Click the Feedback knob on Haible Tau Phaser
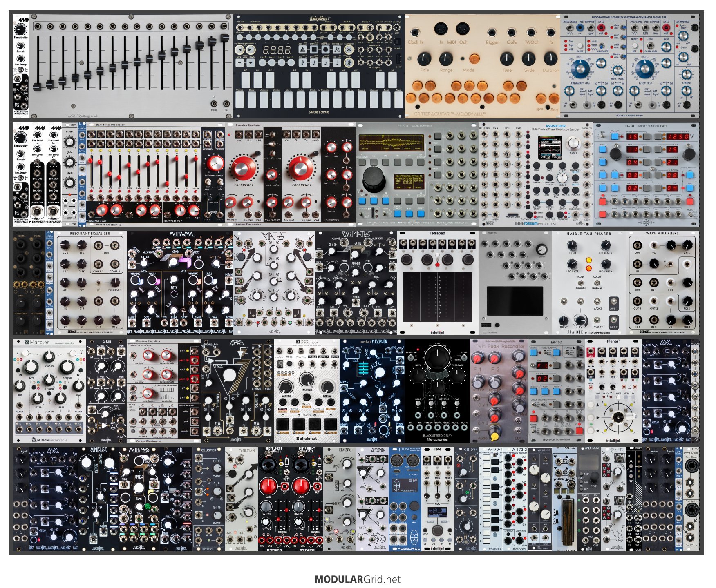The image size is (716, 588). [x=605, y=245]
